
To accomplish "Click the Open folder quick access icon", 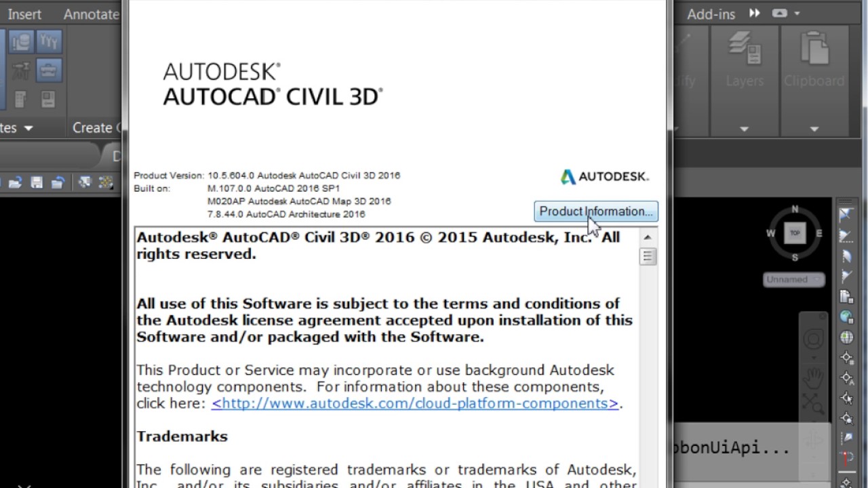I will (15, 182).
